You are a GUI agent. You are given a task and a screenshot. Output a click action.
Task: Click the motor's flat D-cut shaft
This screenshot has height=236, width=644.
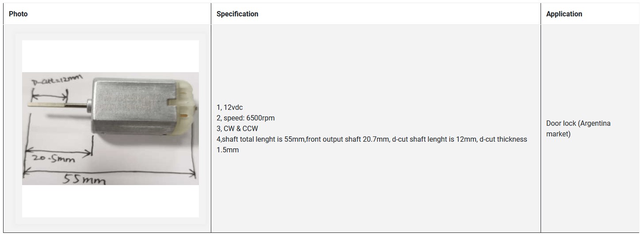tap(46, 105)
